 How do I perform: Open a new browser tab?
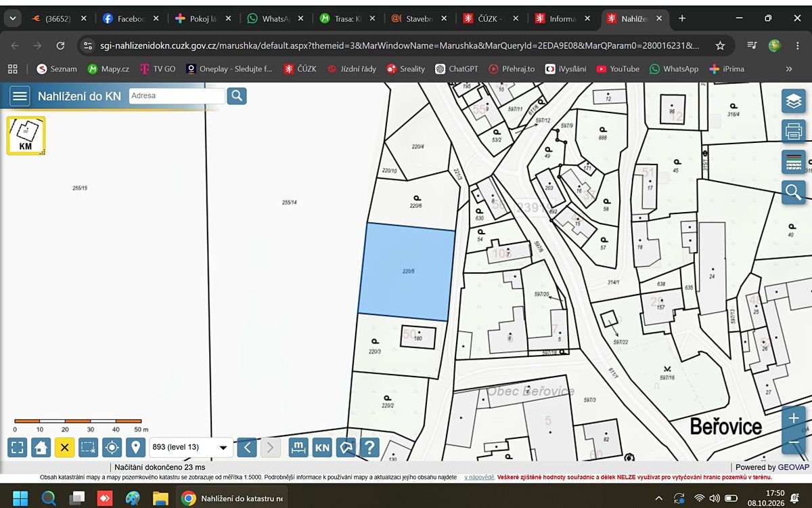point(682,18)
